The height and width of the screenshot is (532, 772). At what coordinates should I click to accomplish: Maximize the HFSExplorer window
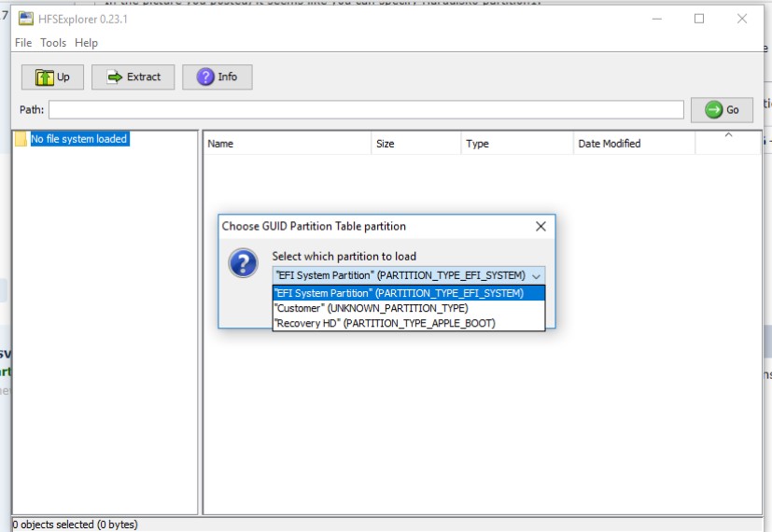699,19
